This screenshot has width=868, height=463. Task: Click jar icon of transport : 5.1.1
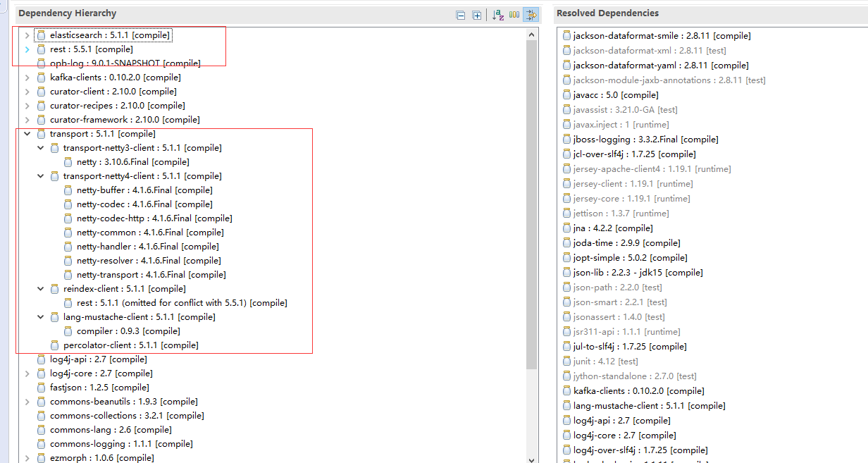coord(41,134)
